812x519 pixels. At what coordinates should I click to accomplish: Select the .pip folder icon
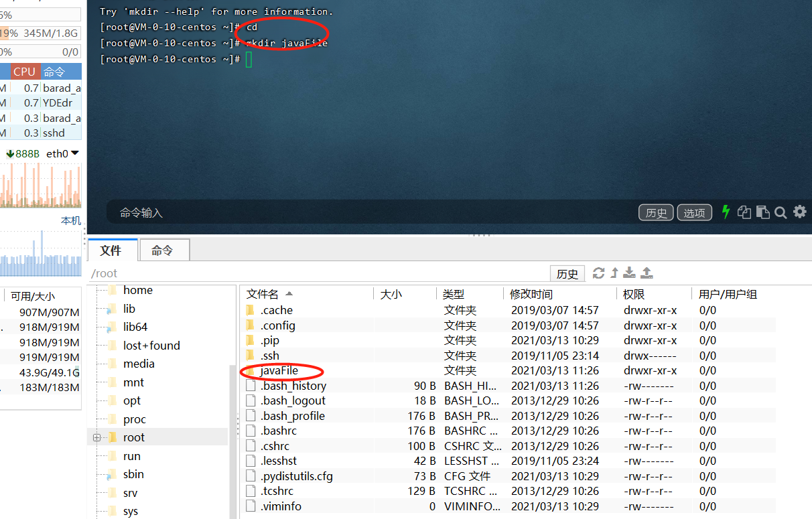coord(251,340)
